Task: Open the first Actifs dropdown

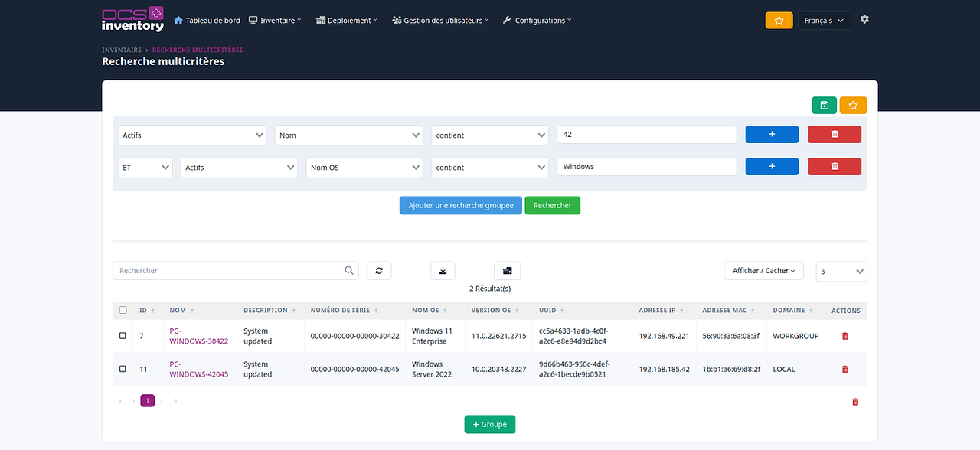Action: [192, 135]
